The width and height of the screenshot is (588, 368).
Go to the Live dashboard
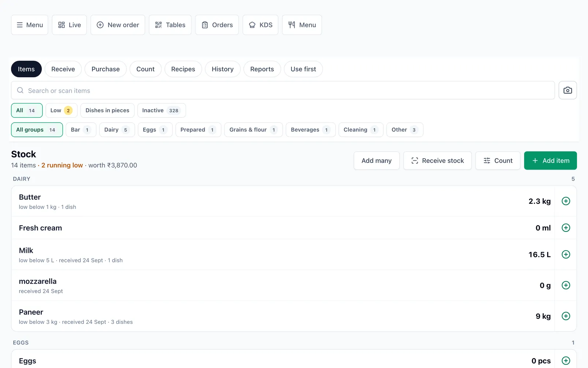pyautogui.click(x=69, y=25)
